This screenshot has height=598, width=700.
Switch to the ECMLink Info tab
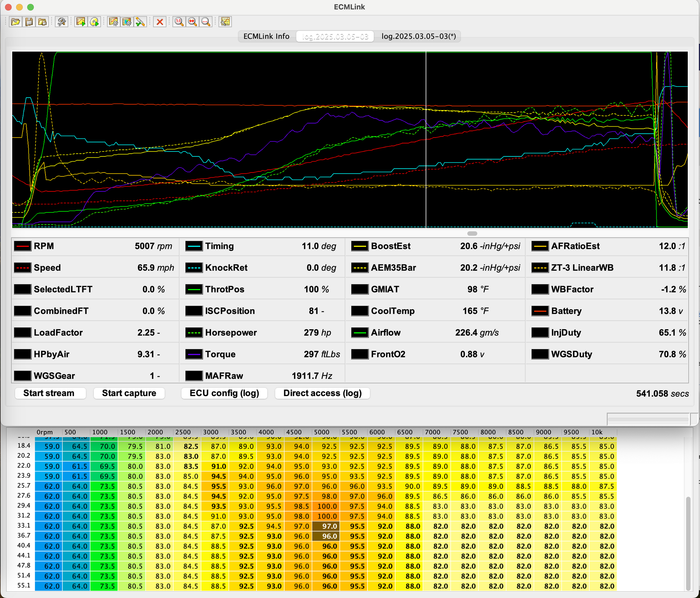pos(267,36)
